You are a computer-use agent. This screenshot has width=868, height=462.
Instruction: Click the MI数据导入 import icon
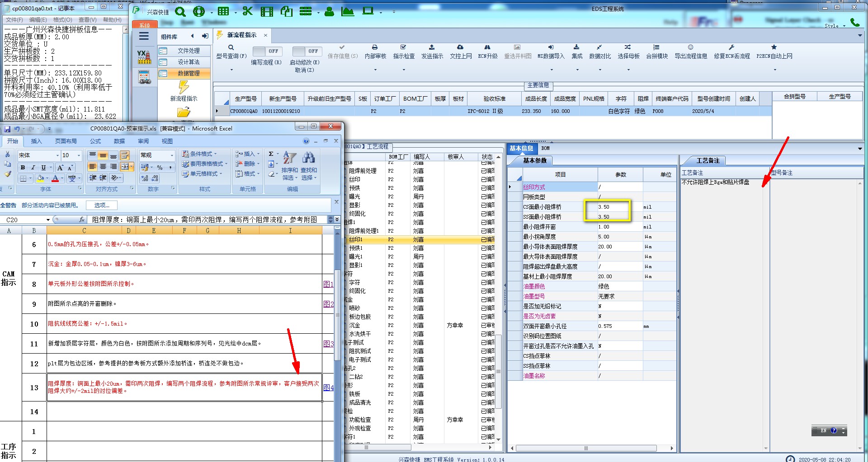point(551,47)
